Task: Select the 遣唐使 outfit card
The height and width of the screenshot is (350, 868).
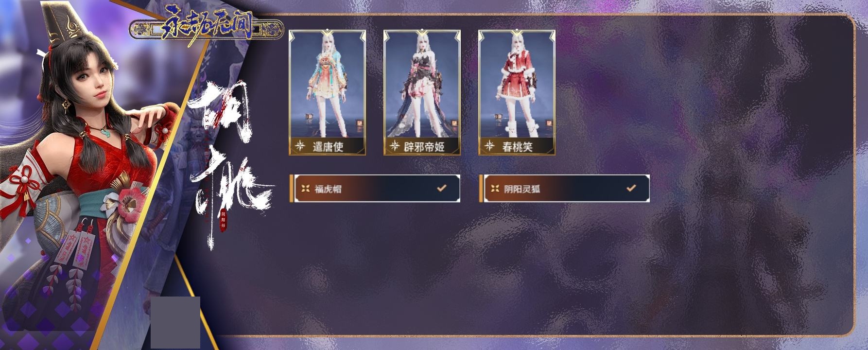Action: (x=328, y=93)
